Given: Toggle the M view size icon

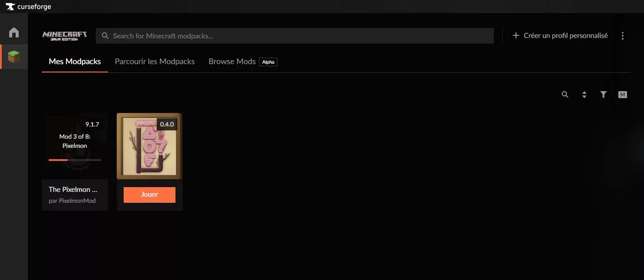Looking at the screenshot, I should (x=623, y=94).
